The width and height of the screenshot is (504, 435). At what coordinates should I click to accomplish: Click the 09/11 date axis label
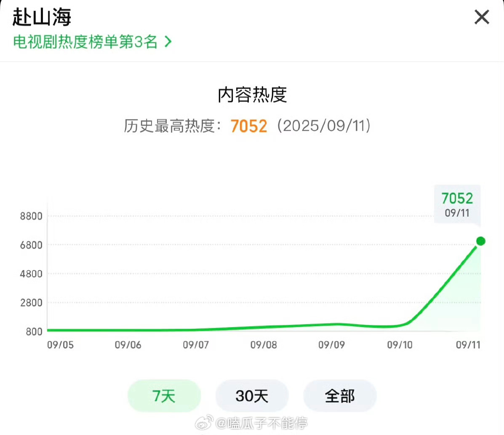468,345
